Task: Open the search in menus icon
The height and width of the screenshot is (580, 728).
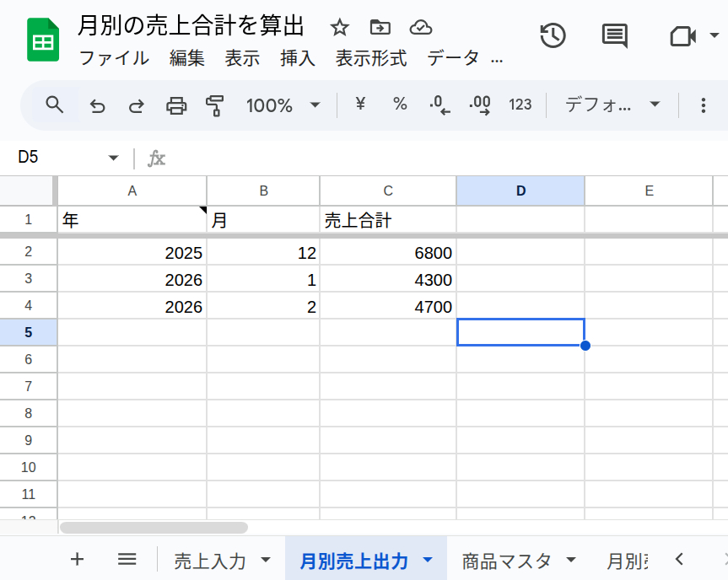Action: click(54, 105)
